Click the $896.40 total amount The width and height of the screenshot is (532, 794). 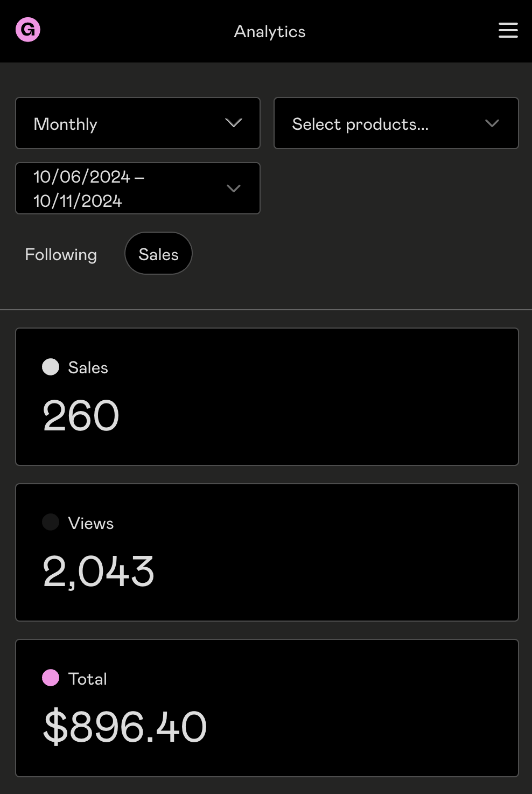click(125, 727)
